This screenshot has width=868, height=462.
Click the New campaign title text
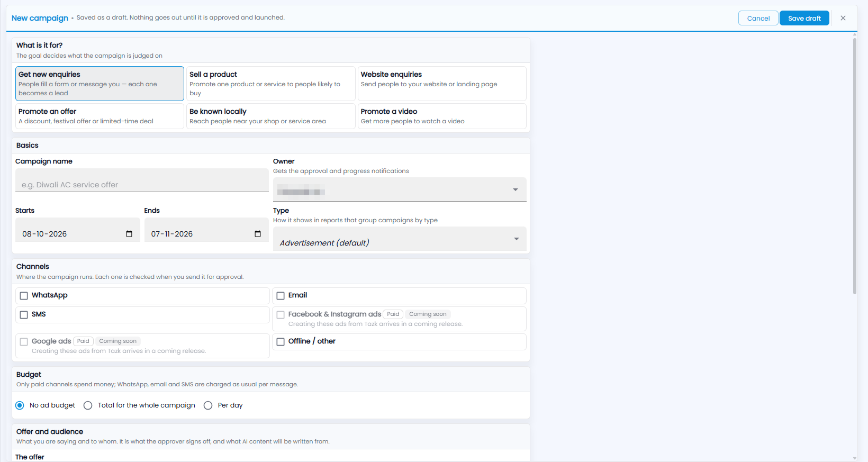click(40, 18)
